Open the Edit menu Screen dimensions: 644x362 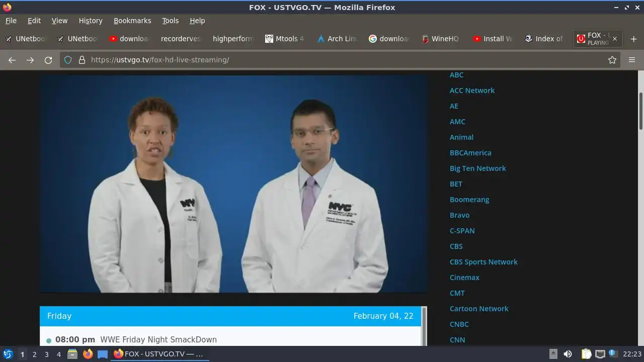pos(34,21)
